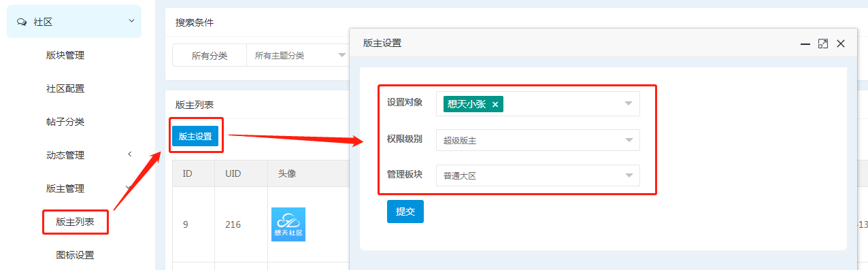Expand the 动态管理 arrow

(x=130, y=154)
